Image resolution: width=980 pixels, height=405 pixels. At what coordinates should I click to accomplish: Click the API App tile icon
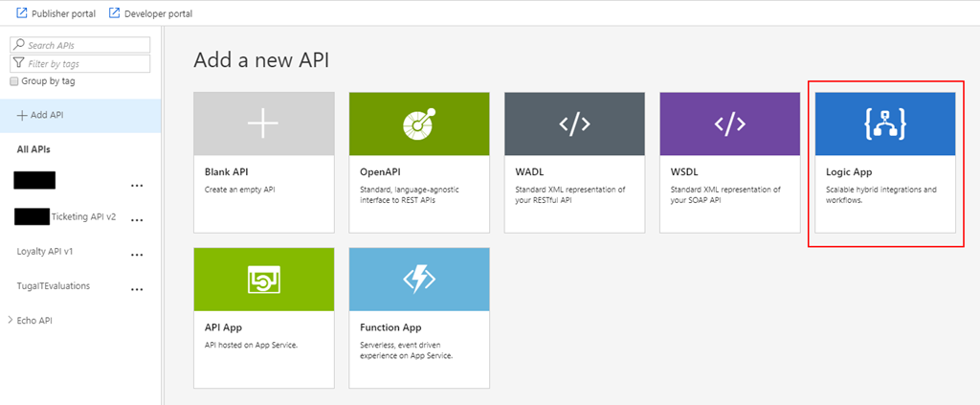(x=263, y=280)
